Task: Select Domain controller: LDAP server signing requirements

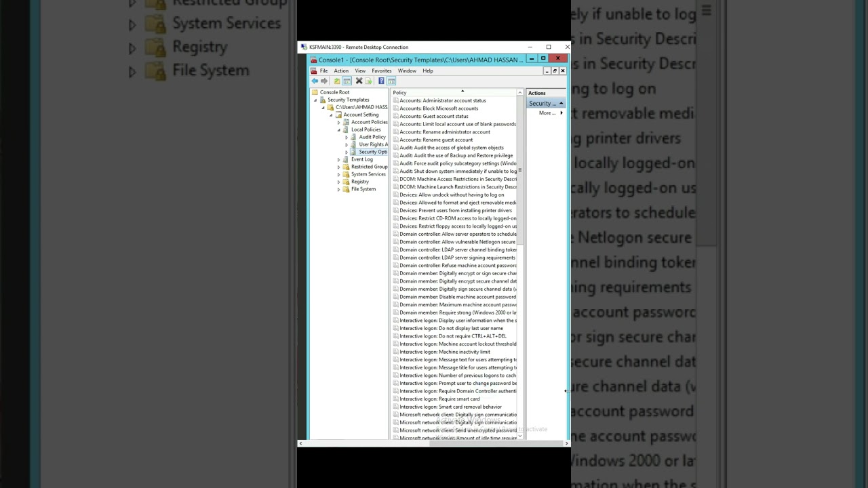Action: pyautogui.click(x=457, y=258)
